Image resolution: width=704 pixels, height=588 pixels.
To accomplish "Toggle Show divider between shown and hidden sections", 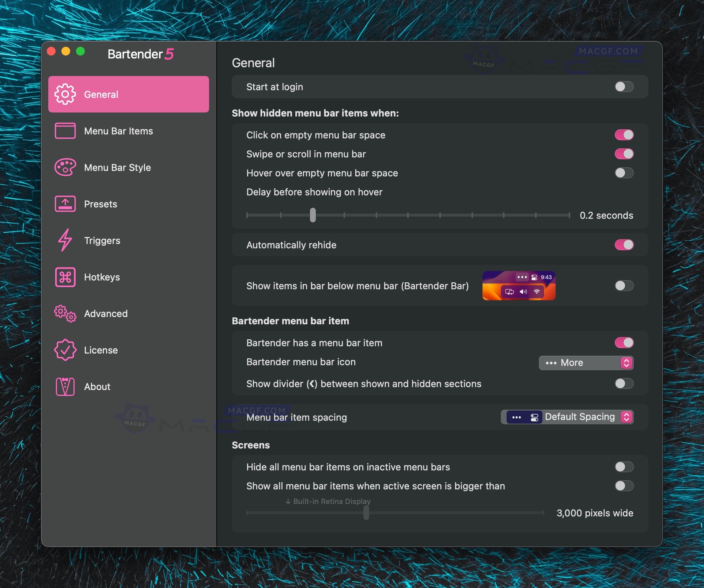I will (x=624, y=383).
